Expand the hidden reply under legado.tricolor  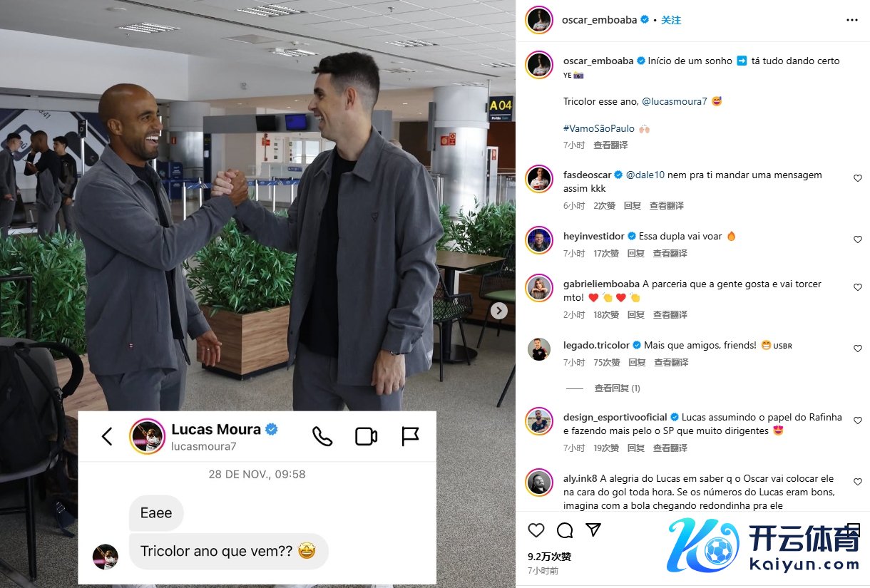[x=618, y=388]
